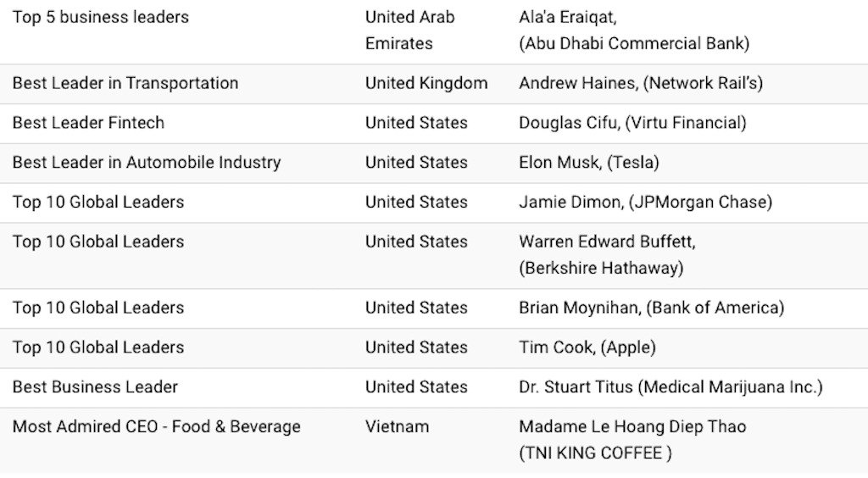Click the Tim Cook (Apple) entry
The width and height of the screenshot is (868, 478).
pyautogui.click(x=587, y=347)
